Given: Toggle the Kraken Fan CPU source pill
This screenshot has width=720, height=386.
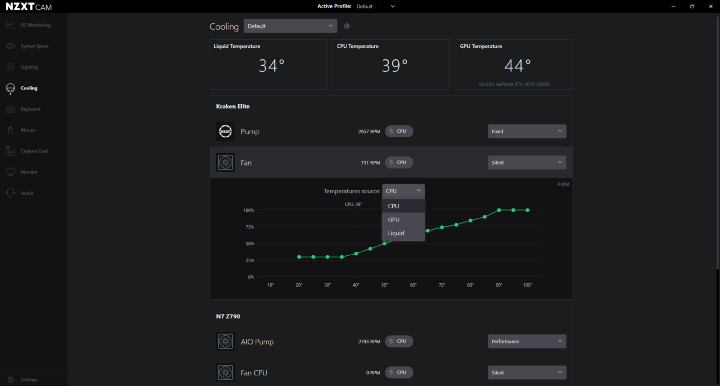Looking at the screenshot, I should (x=399, y=162).
